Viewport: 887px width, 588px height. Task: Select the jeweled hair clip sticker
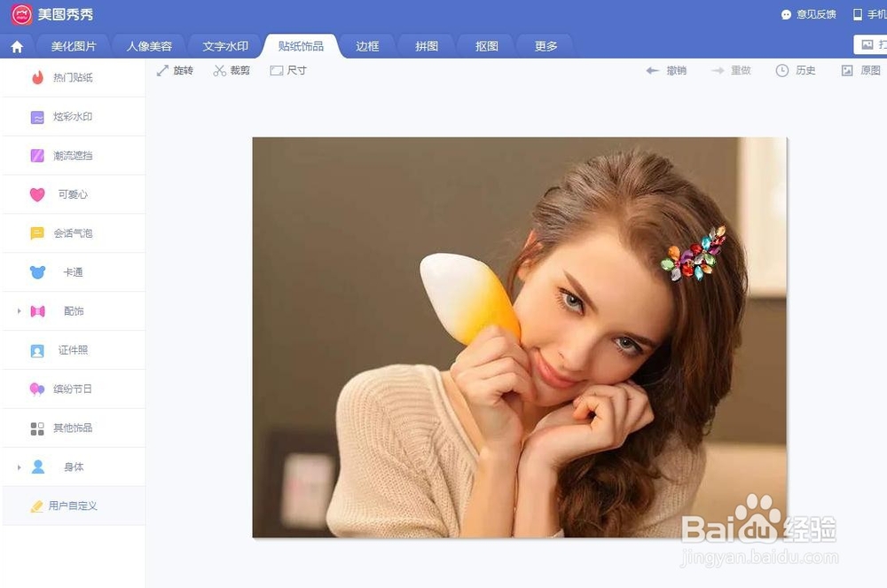click(x=694, y=254)
